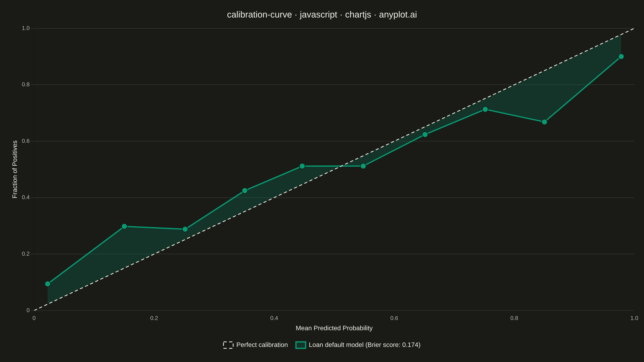Toggle the Perfect calibration legend entry
This screenshot has height=362, width=644.
point(255,345)
